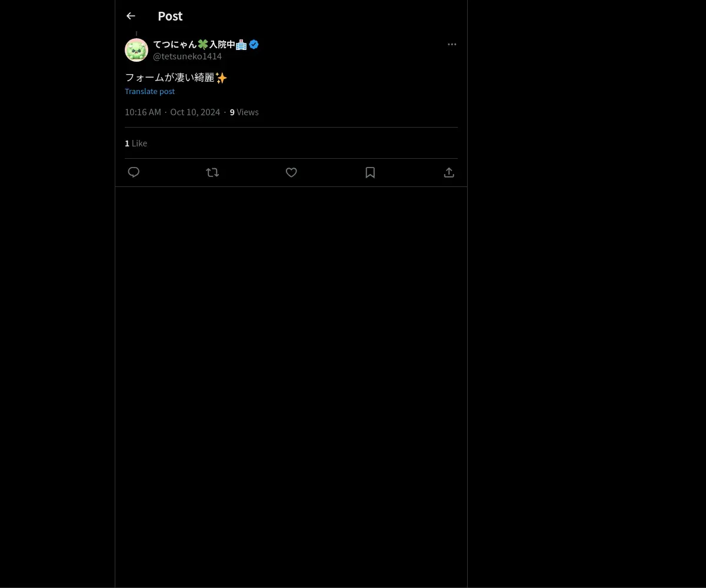Viewport: 706px width, 588px height.
Task: Click the blue verified badge
Action: [x=254, y=44]
